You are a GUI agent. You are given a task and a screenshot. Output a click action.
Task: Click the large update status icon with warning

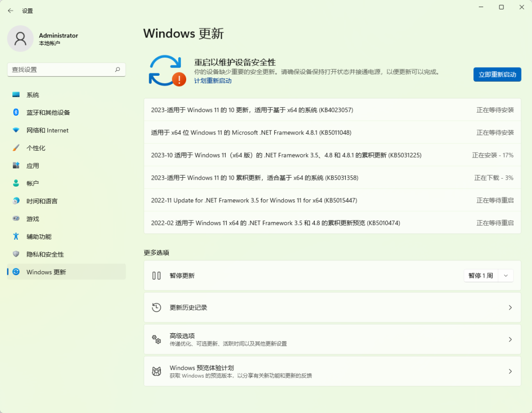167,70
